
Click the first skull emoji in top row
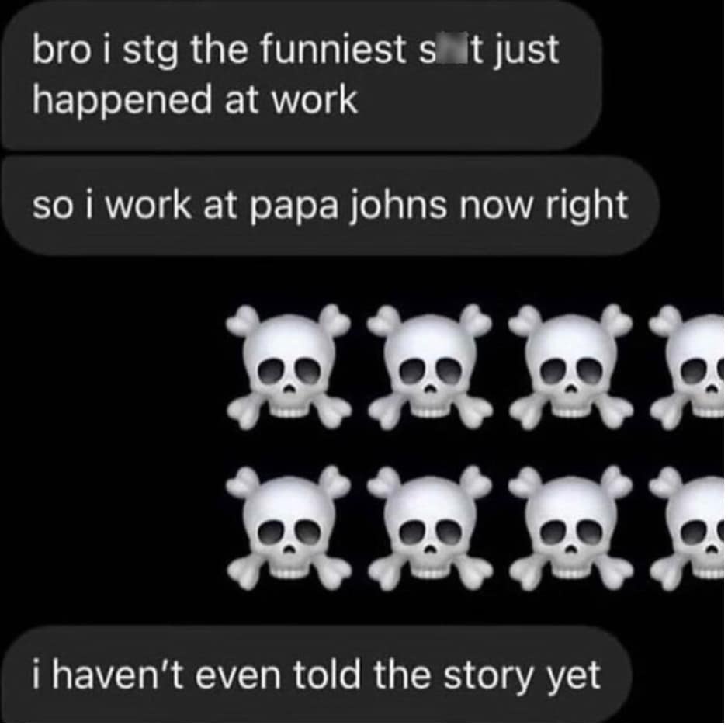[288, 366]
